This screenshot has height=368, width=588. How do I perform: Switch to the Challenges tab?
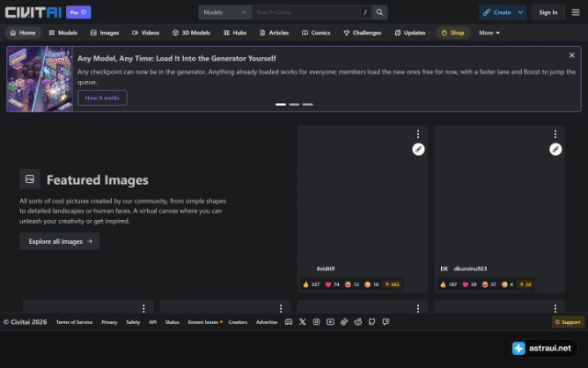(x=362, y=33)
